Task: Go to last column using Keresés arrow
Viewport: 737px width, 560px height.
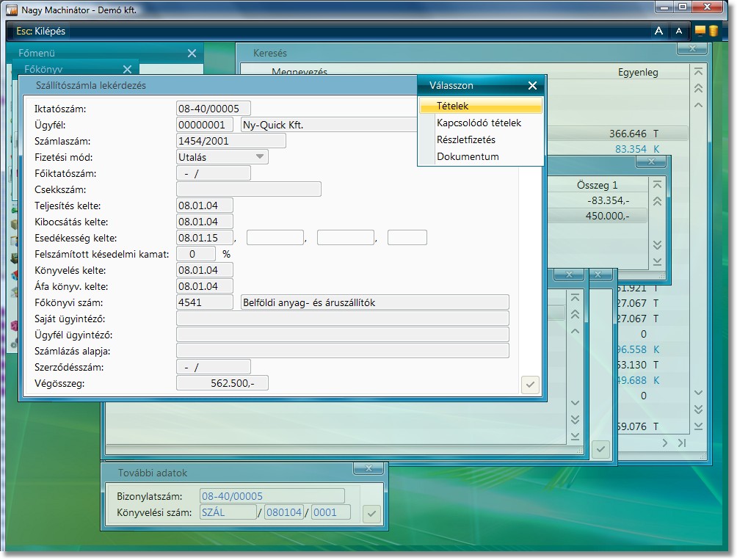Action: pyautogui.click(x=682, y=443)
